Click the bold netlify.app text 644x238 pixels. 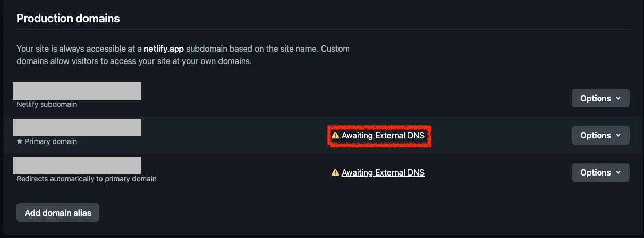tap(164, 49)
